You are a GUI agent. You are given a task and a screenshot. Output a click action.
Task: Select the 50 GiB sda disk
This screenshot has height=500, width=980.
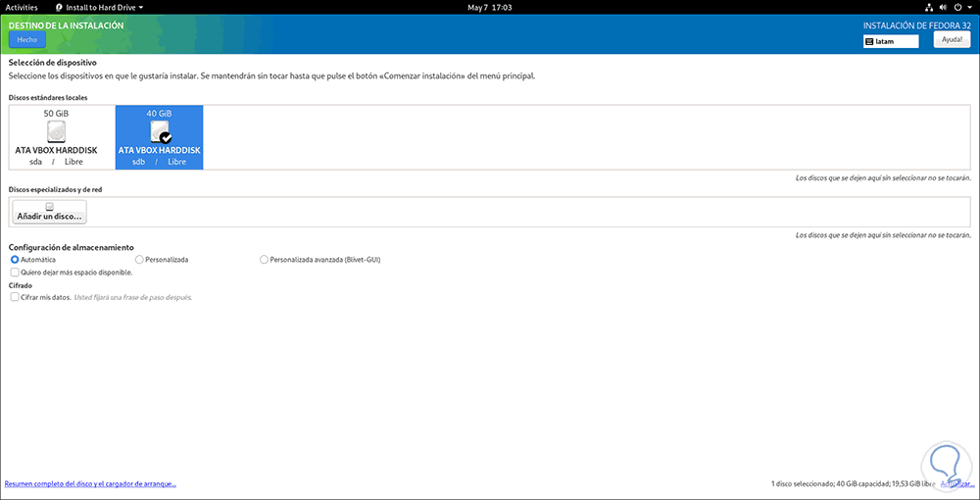[x=56, y=137]
